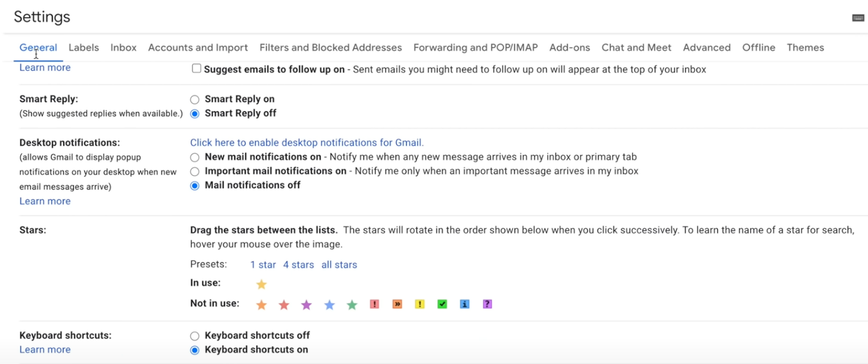
Task: Open the Filters and Blocked Addresses tab
Action: click(331, 47)
